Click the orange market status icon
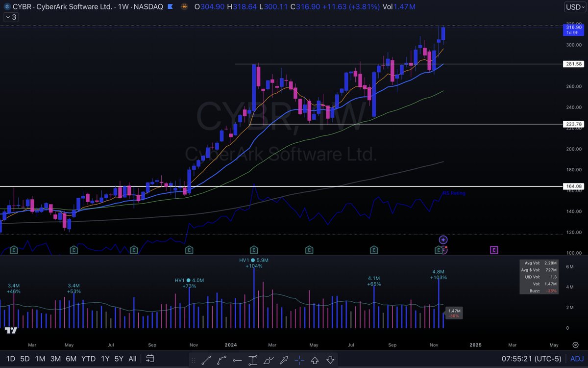The width and height of the screenshot is (588, 368). click(x=184, y=7)
